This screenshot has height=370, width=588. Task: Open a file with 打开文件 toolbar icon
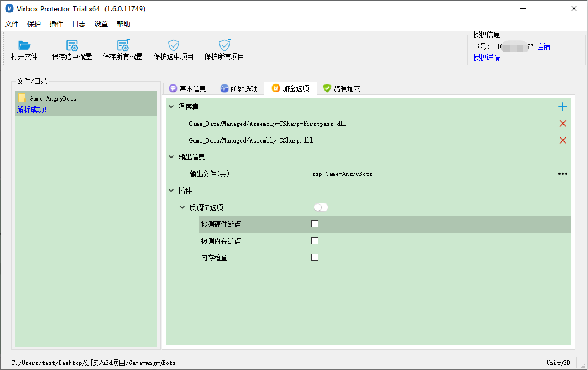coord(25,45)
